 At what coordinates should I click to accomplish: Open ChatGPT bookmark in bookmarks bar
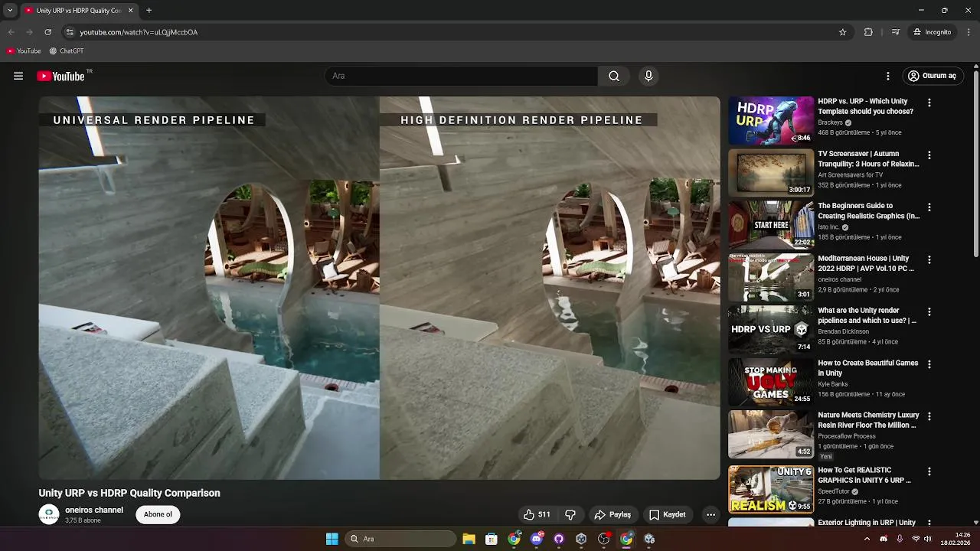pos(67,51)
